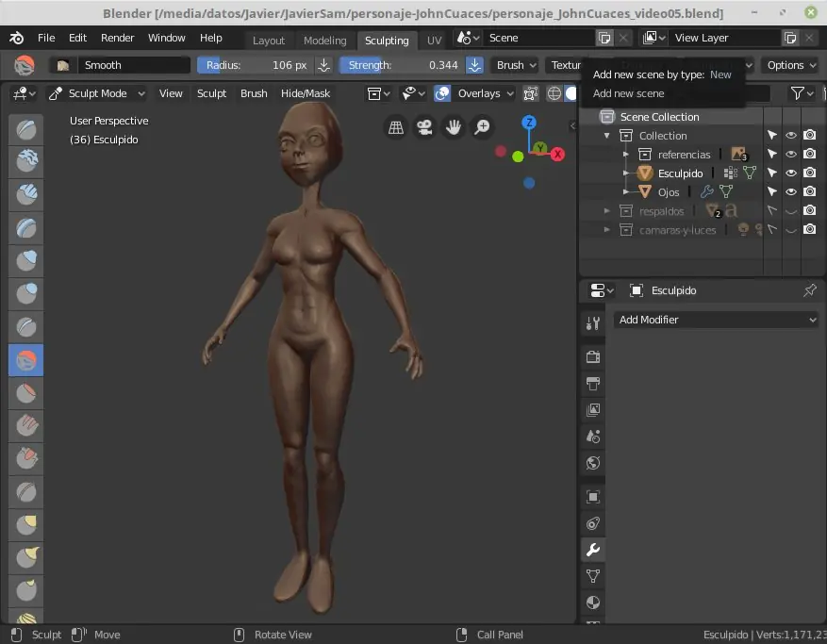827x644 pixels.
Task: Open Active Tool and Workspace settings tab
Action: tap(593, 323)
